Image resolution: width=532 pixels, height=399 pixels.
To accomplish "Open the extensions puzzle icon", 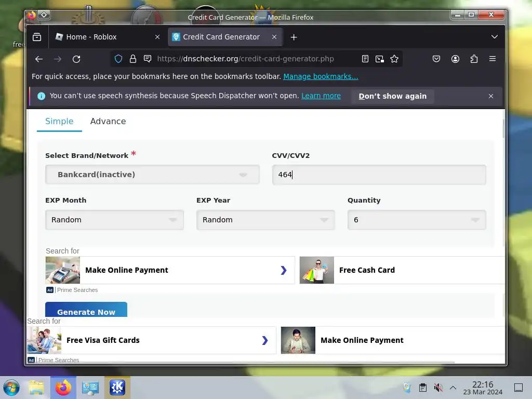I will tap(474, 59).
